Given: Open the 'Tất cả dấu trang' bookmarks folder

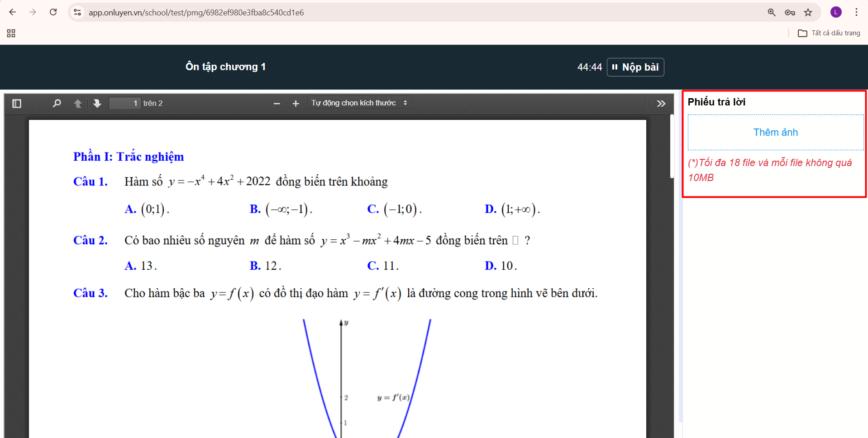Looking at the screenshot, I should (x=829, y=33).
